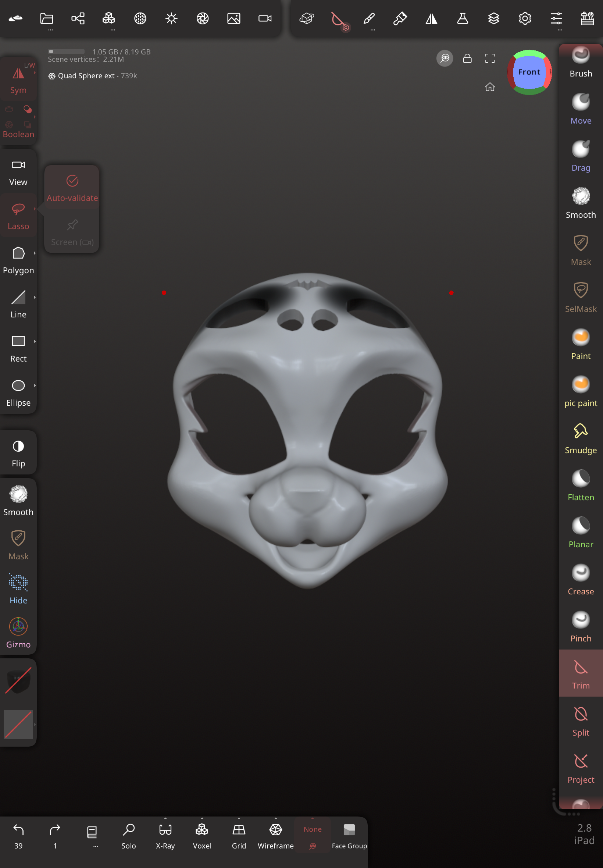Enable X-Ray mode
Viewport: 603px width, 868px height.
(165, 835)
